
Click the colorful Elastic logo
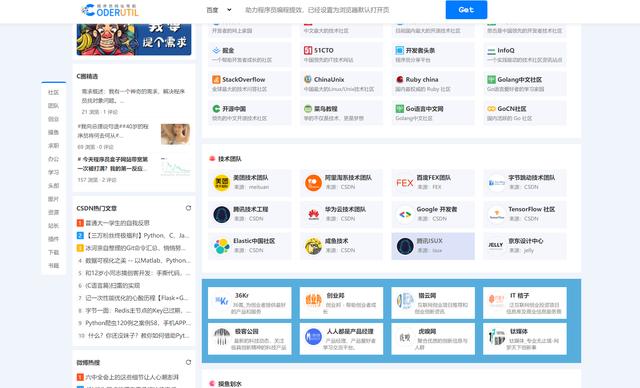pyautogui.click(x=222, y=246)
